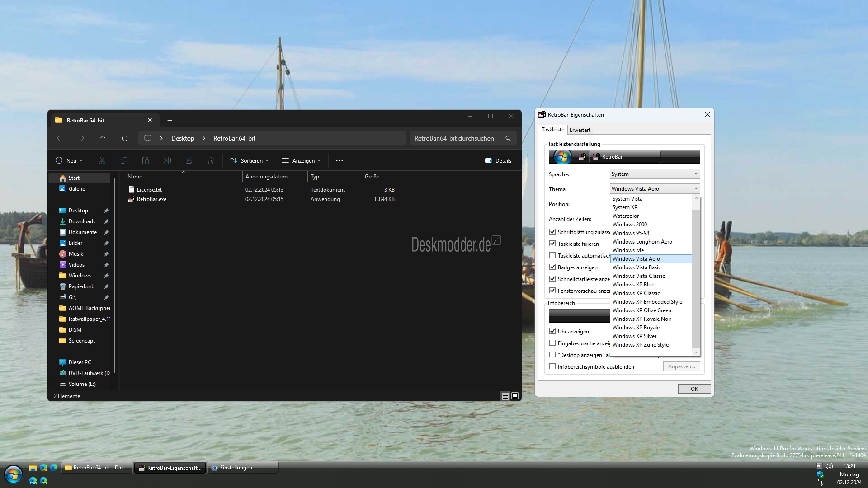Expand the chevron after the PC icon in address bar
868x488 pixels.
point(161,138)
